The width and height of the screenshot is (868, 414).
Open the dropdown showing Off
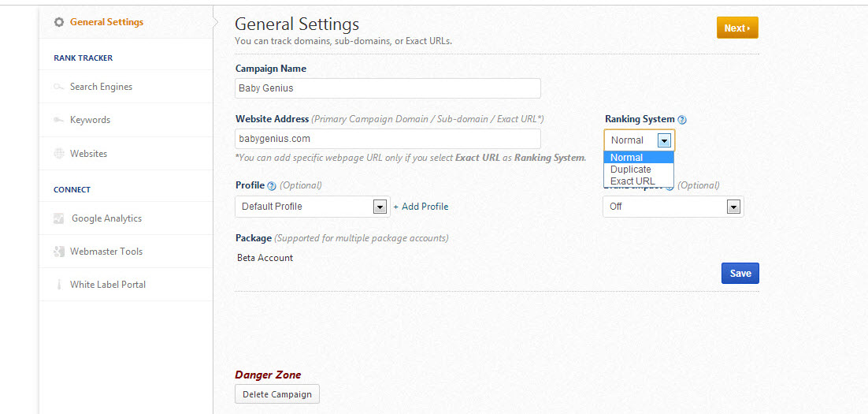(673, 207)
